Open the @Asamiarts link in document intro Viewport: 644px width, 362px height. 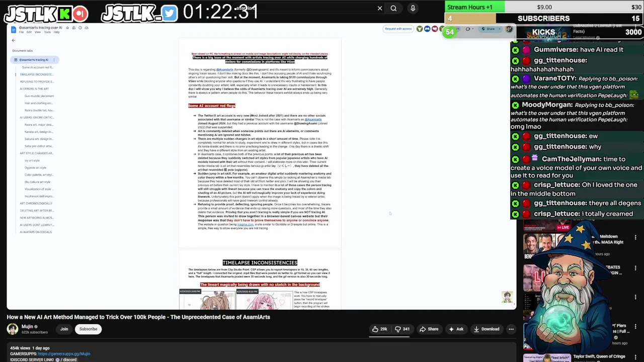coord(224,70)
